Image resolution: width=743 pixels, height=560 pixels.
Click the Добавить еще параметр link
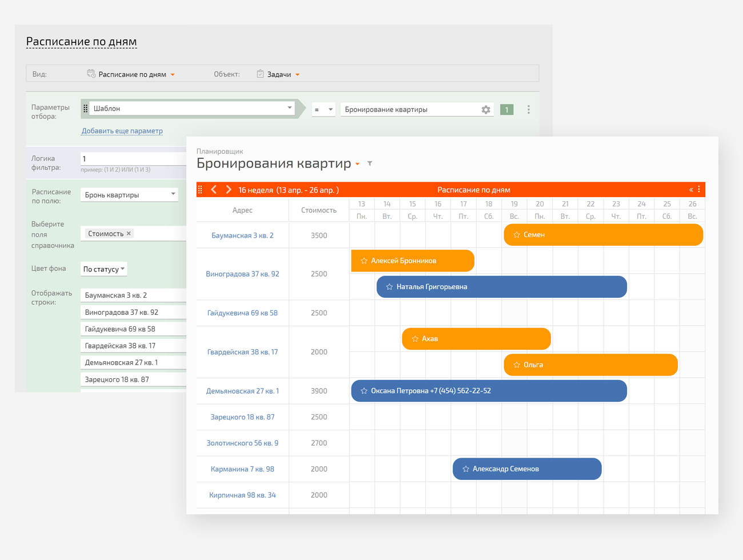(x=122, y=131)
